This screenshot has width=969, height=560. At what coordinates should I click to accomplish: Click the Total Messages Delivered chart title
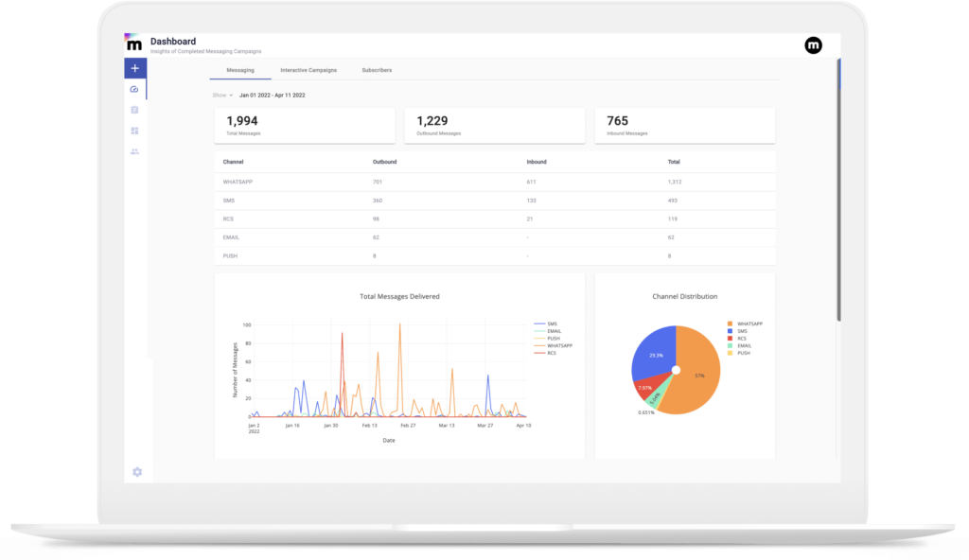point(400,297)
